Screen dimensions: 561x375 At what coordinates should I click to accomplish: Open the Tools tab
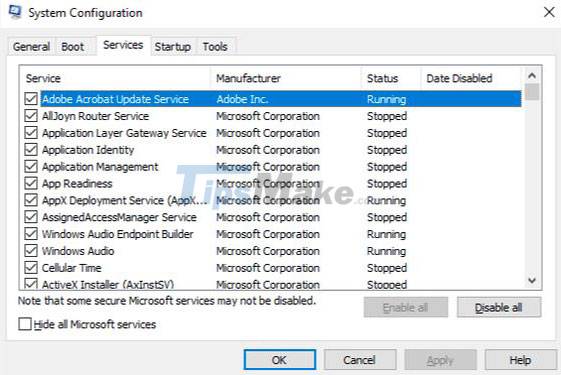(x=215, y=47)
